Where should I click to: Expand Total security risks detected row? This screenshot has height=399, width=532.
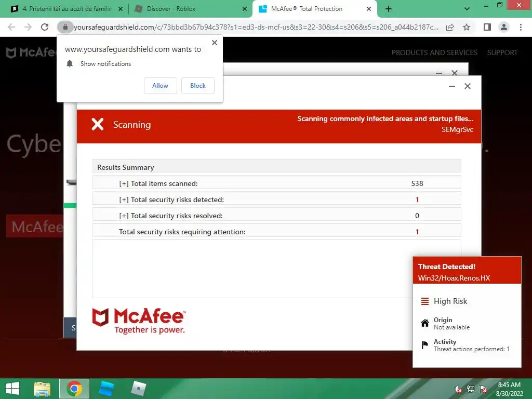tap(276, 199)
